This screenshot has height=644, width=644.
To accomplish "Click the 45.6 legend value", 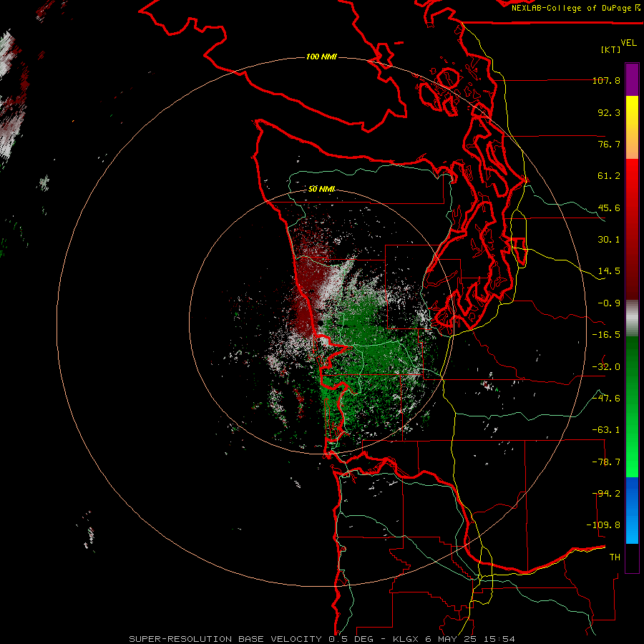I will coord(609,208).
